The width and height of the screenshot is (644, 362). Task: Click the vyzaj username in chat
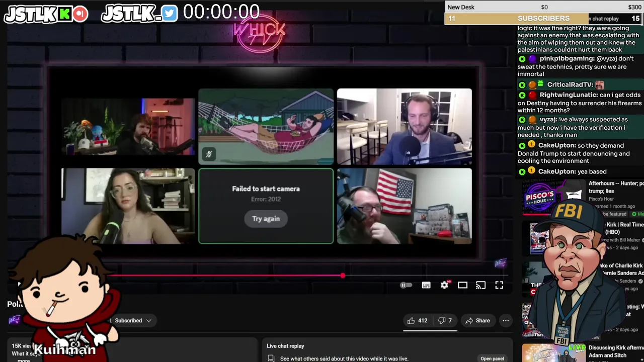point(548,120)
